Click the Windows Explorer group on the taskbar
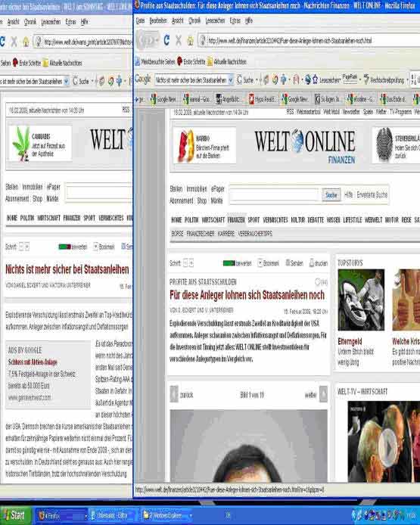 tap(166, 516)
